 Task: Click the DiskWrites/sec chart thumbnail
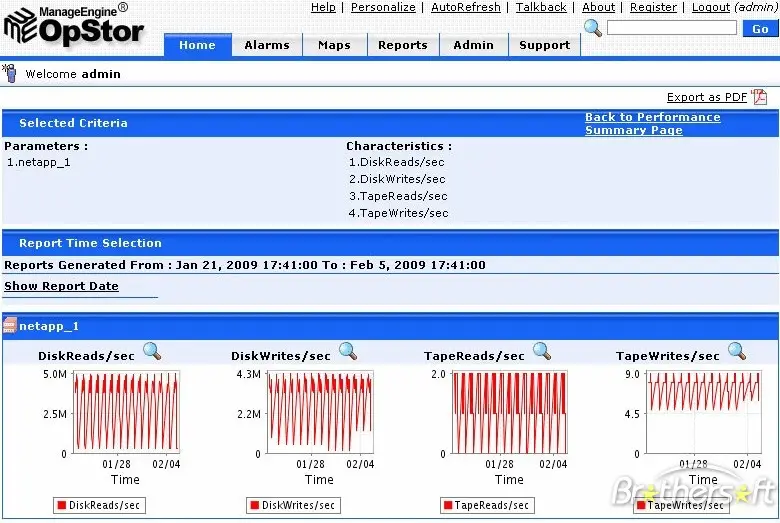pos(320,412)
